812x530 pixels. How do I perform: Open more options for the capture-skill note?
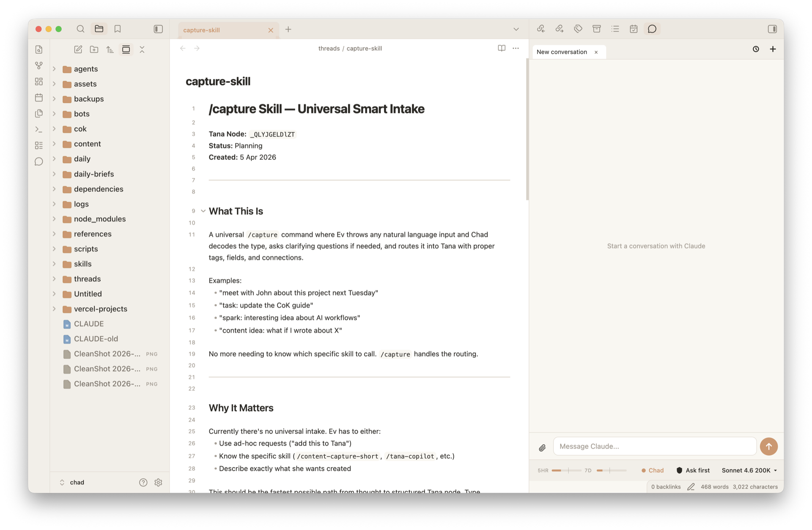[516, 48]
